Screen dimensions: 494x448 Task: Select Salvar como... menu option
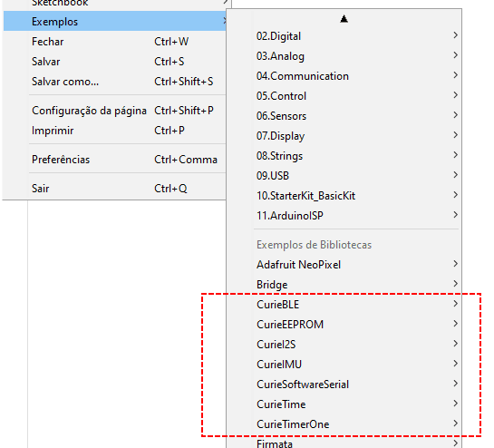(115, 82)
